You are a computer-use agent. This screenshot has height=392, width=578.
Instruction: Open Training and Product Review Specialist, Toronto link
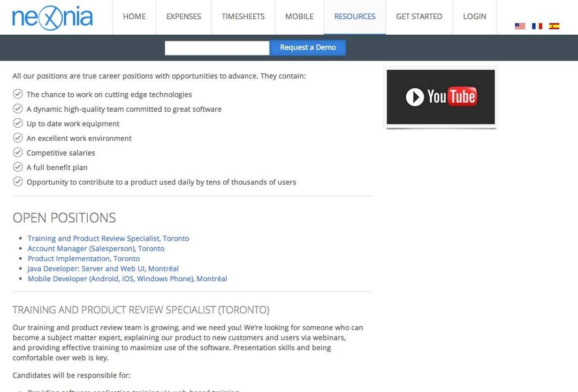(108, 239)
